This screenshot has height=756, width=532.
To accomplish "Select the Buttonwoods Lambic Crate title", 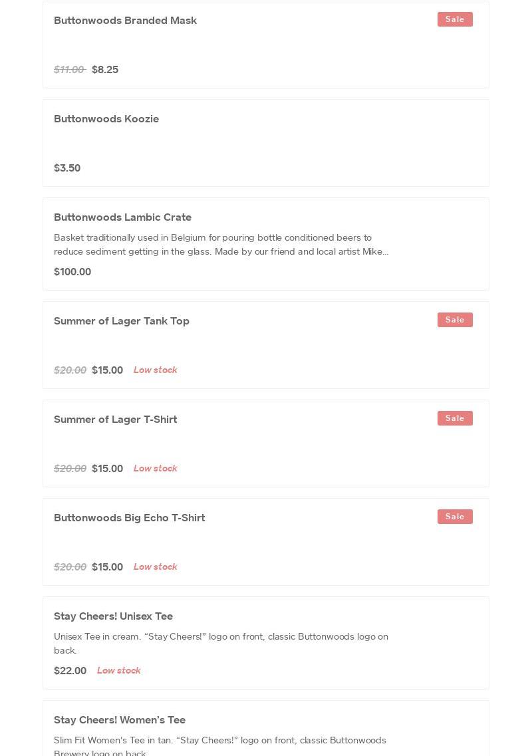I will [x=122, y=217].
